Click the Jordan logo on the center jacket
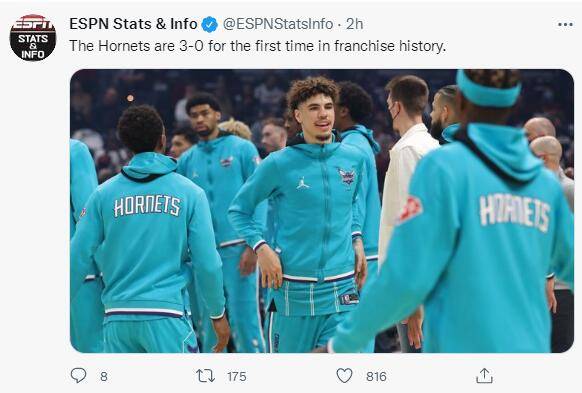Image resolution: width=582 pixels, height=393 pixels. pos(303,183)
